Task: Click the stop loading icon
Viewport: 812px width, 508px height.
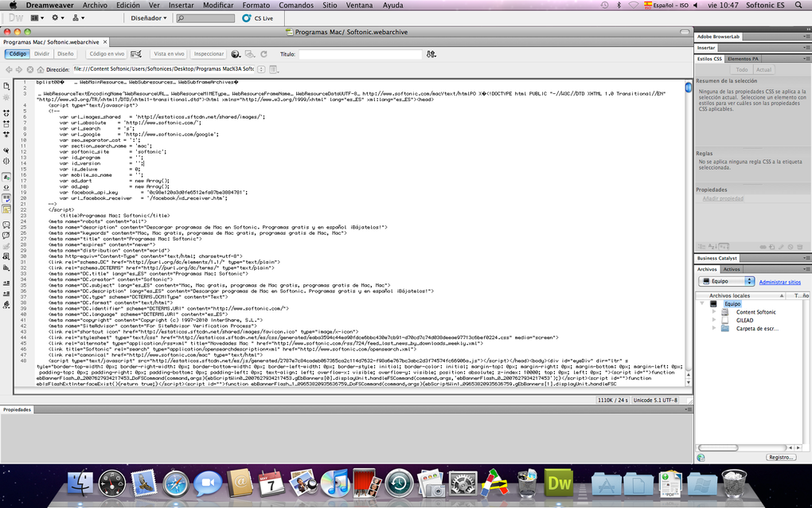Action: [30, 69]
